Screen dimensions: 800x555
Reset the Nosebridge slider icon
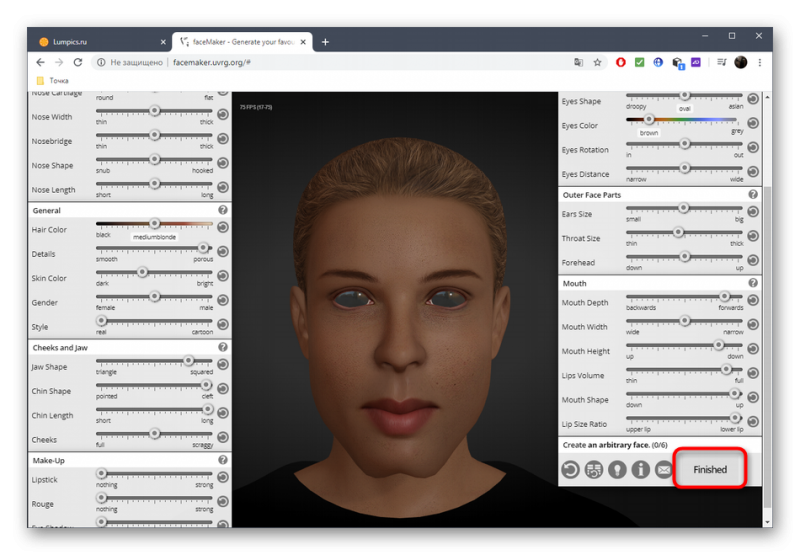pos(223,139)
